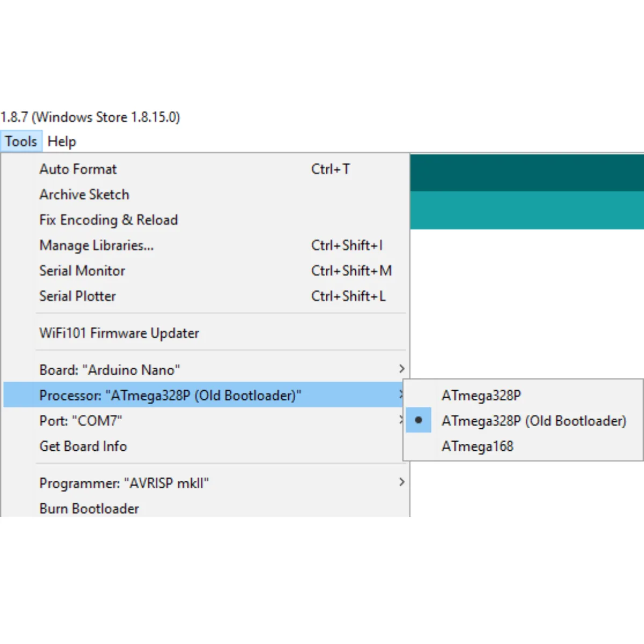
Task: Launch the Serial Monitor
Action: pyautogui.click(x=206, y=270)
